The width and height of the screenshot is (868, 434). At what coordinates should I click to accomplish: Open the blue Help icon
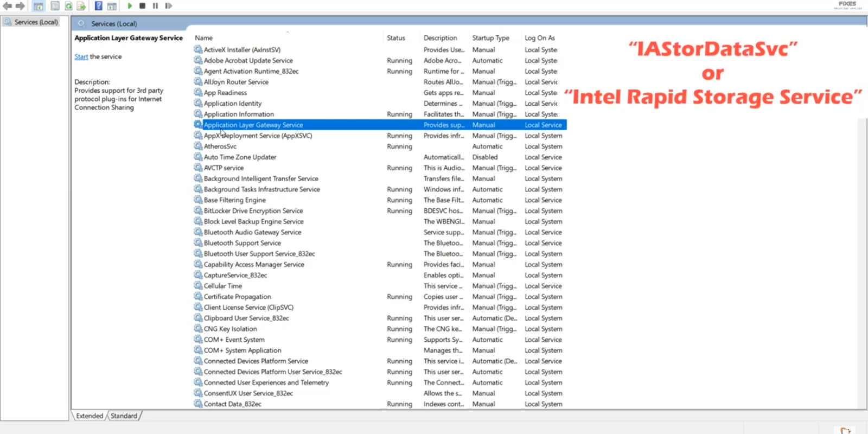pos(98,6)
